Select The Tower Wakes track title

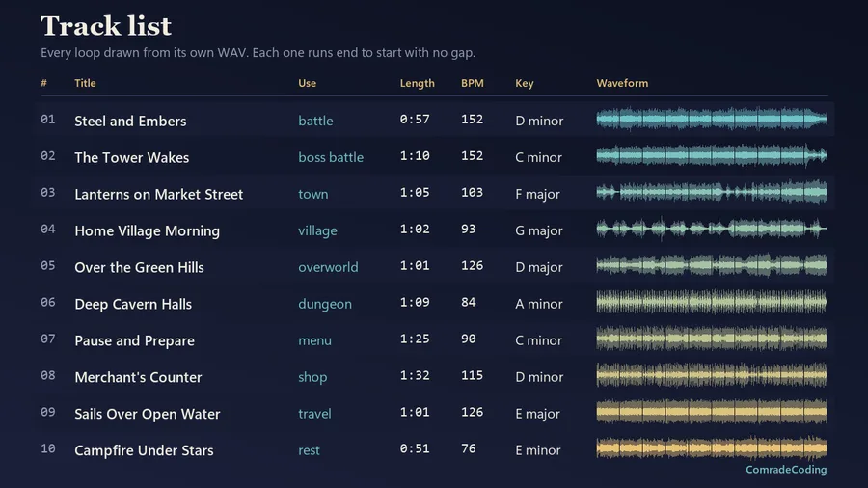[132, 157]
